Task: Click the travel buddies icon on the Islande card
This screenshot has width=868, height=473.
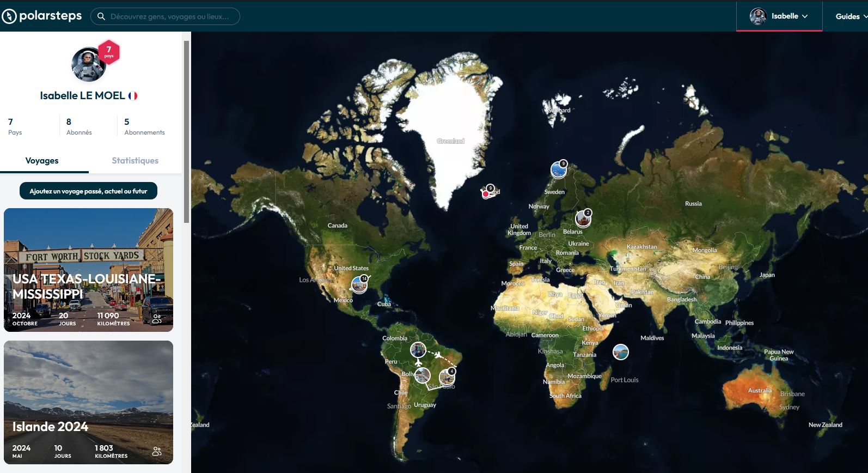Action: pyautogui.click(x=157, y=451)
